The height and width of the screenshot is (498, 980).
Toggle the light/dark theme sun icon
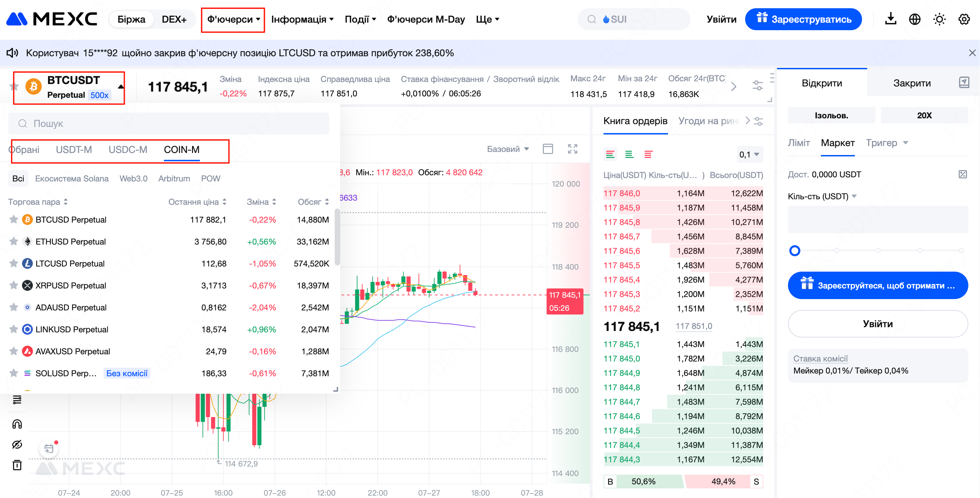[x=939, y=19]
